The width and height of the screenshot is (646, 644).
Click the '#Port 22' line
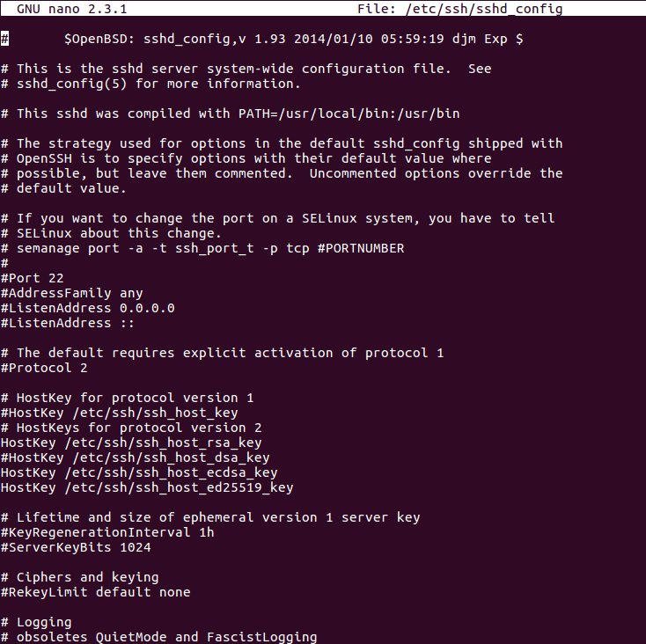click(32, 278)
